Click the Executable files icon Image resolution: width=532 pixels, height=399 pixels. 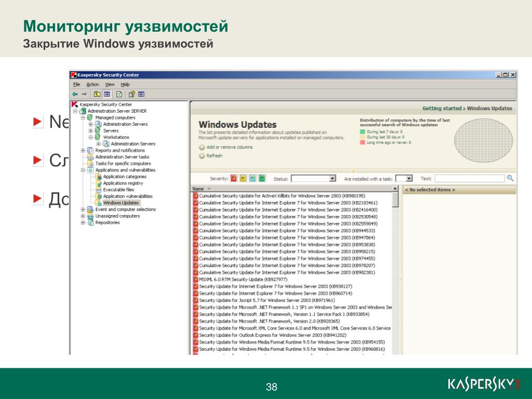click(98, 190)
